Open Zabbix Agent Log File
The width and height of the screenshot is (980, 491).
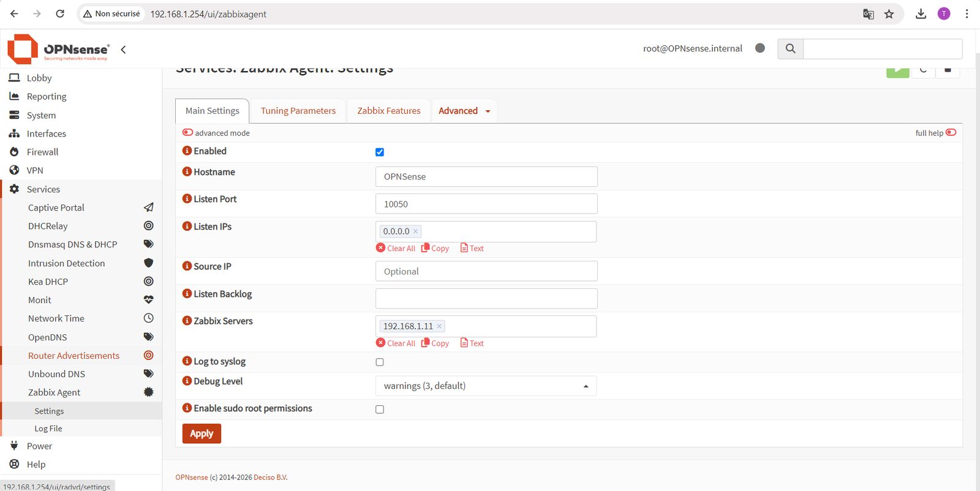click(48, 429)
